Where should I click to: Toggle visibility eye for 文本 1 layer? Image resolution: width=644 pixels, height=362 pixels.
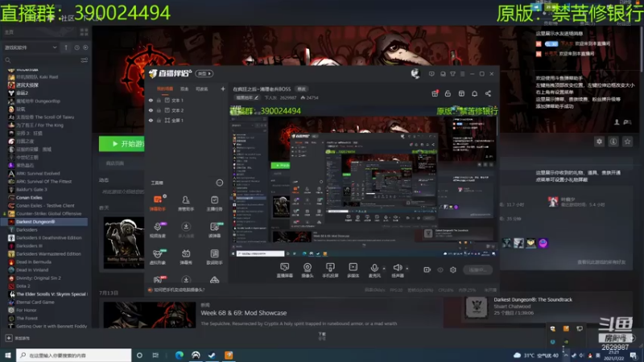click(x=151, y=101)
